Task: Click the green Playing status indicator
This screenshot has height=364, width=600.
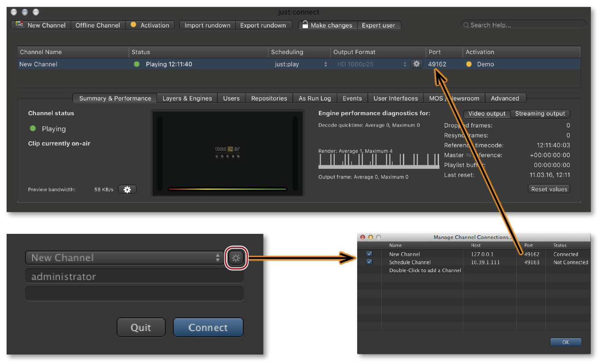Action: [33, 129]
